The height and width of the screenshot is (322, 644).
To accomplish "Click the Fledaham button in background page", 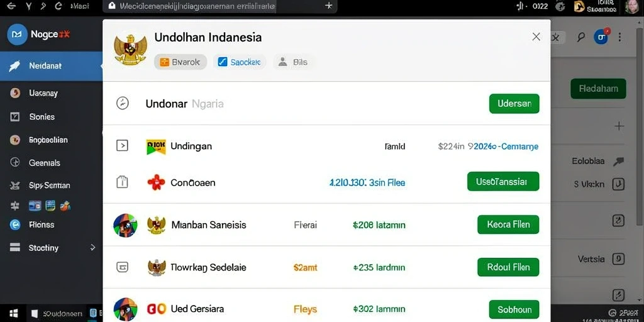I will point(598,89).
